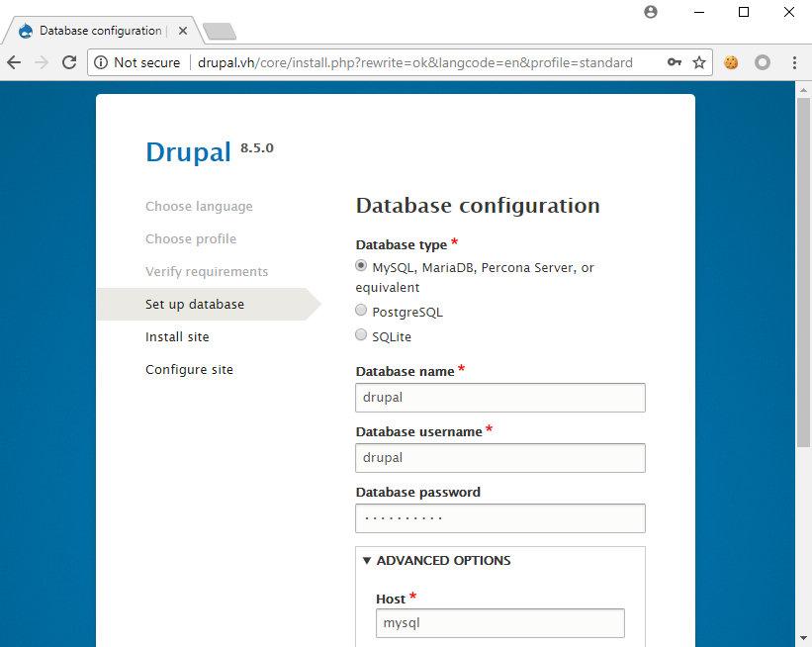812x647 pixels.
Task: Bookmark this page with the star icon
Action: pos(699,62)
